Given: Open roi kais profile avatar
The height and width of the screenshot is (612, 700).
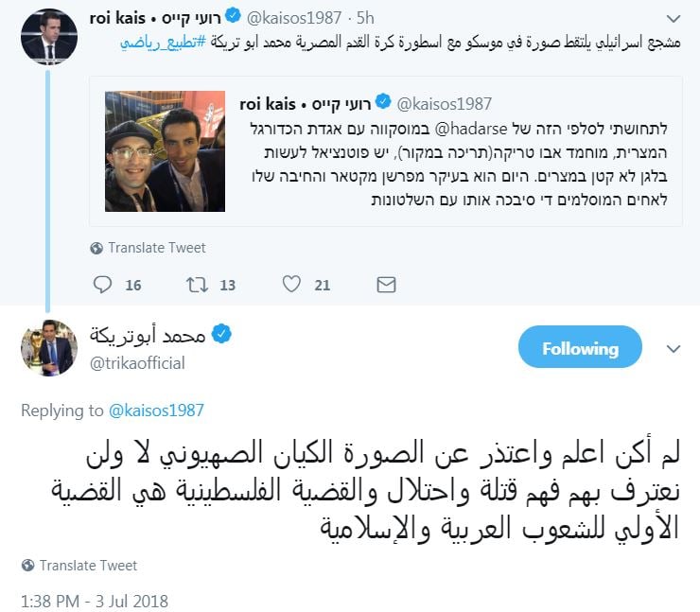Looking at the screenshot, I should click(48, 37).
